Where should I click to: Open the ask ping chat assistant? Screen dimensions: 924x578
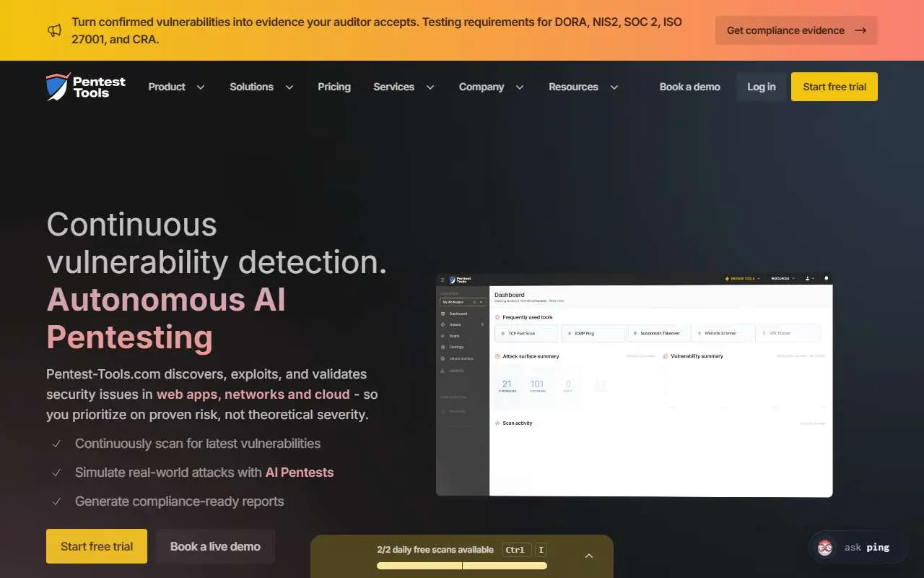click(x=858, y=547)
